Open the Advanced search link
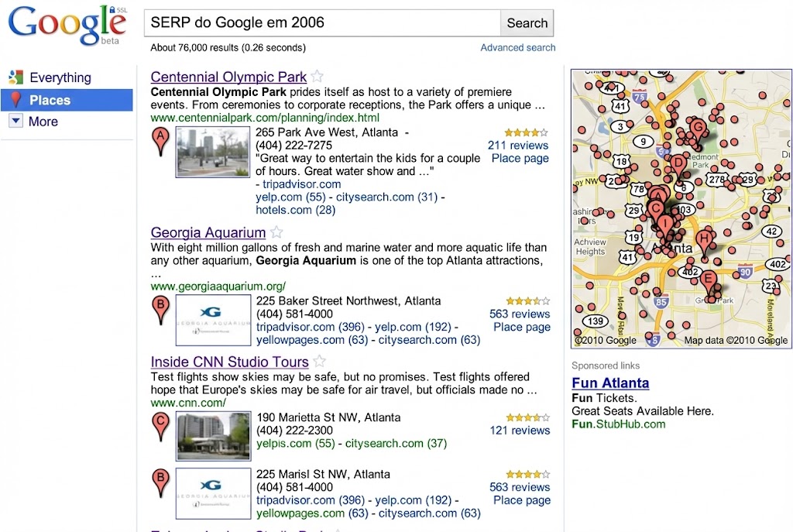 (x=517, y=47)
